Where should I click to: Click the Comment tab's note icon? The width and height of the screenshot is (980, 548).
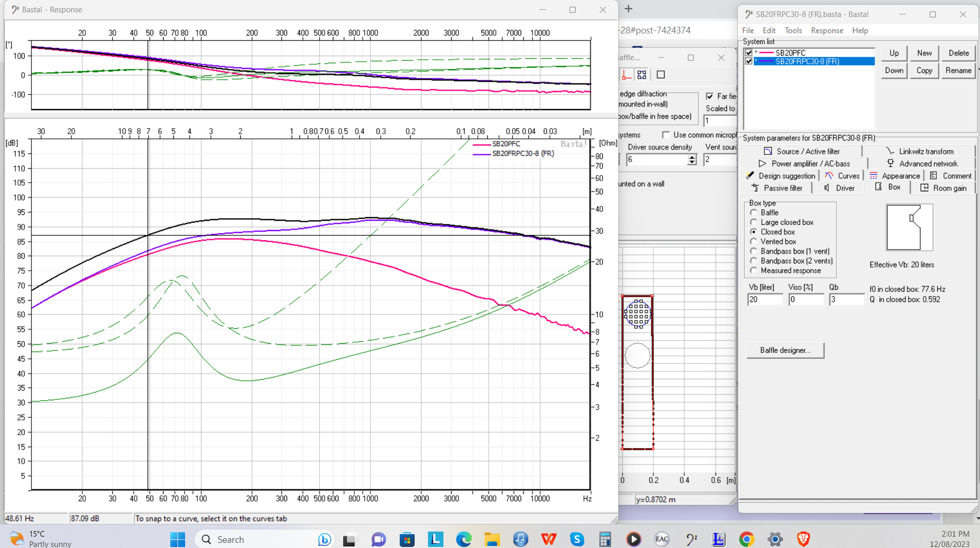tap(933, 176)
